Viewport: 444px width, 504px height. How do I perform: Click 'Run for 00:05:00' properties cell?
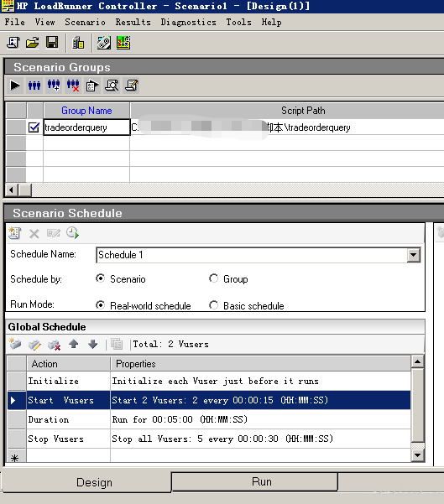click(260, 419)
